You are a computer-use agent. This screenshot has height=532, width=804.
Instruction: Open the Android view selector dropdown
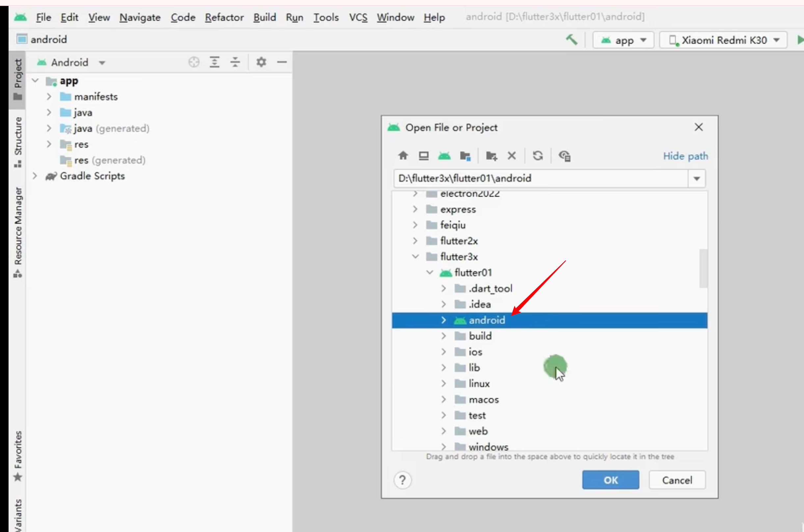[x=71, y=63]
